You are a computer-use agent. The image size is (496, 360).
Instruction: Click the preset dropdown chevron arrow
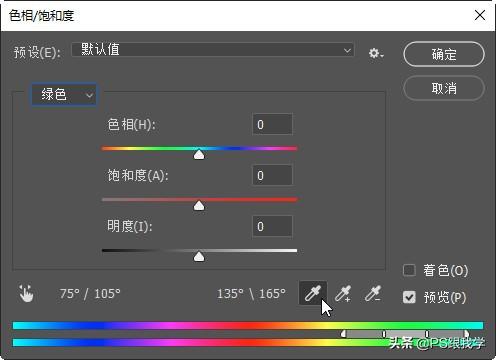(347, 50)
